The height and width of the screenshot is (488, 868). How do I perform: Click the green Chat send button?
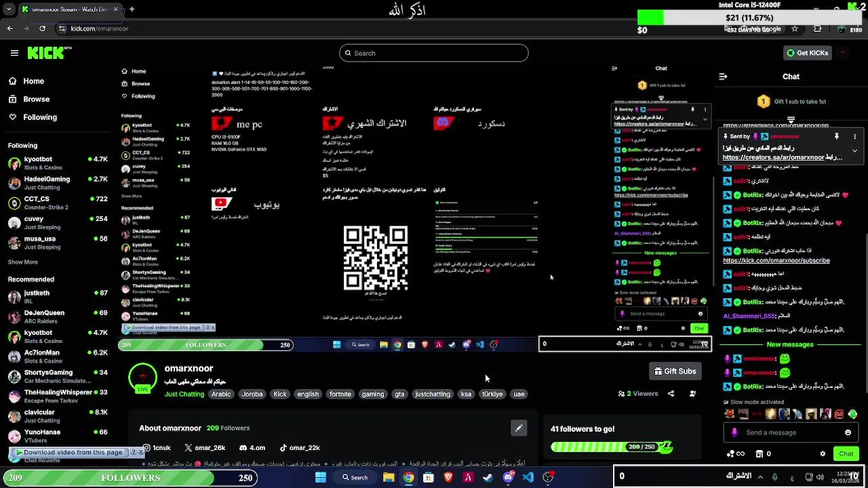coord(846,453)
